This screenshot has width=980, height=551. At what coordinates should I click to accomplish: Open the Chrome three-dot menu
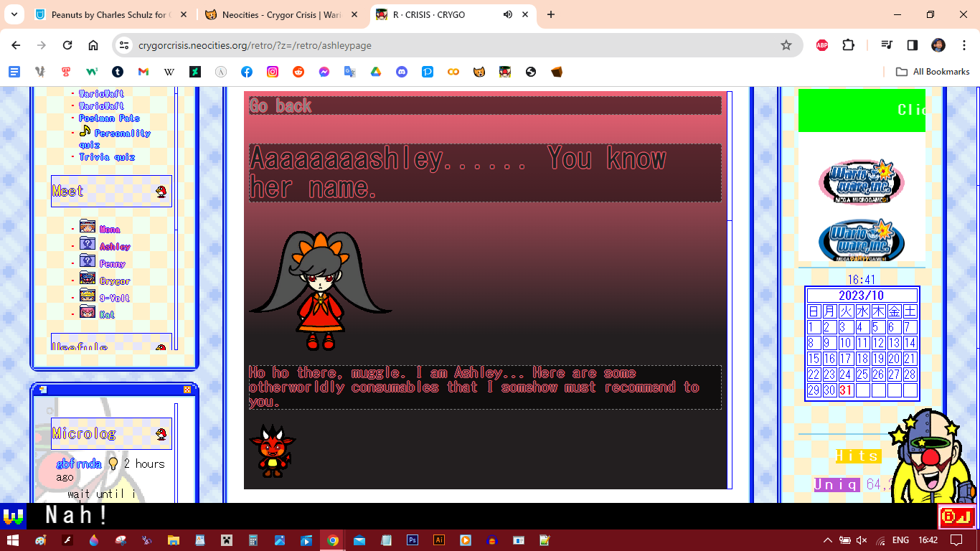pos(963,45)
